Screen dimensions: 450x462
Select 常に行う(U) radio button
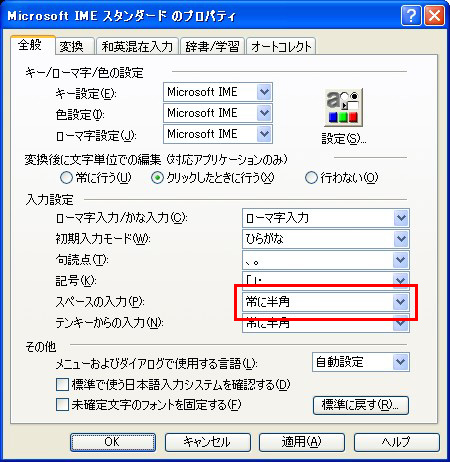66,178
